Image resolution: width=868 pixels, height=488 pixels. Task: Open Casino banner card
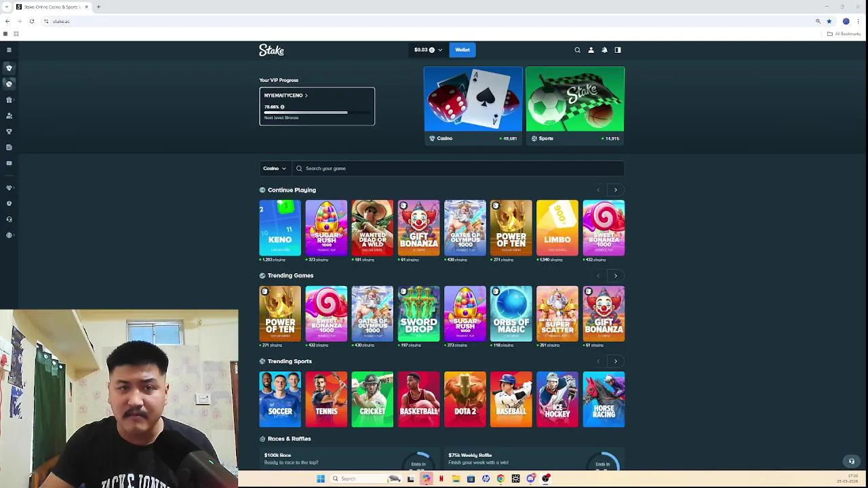pos(473,105)
